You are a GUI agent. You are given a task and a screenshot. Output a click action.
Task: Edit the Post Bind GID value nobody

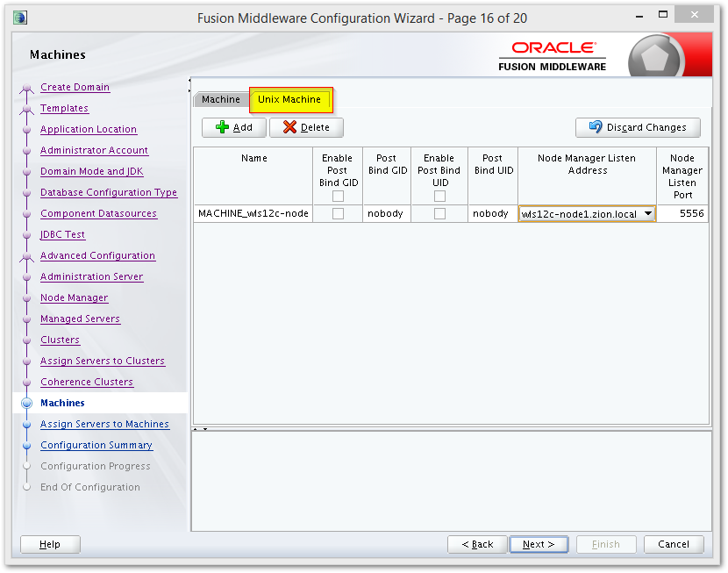[x=386, y=213]
